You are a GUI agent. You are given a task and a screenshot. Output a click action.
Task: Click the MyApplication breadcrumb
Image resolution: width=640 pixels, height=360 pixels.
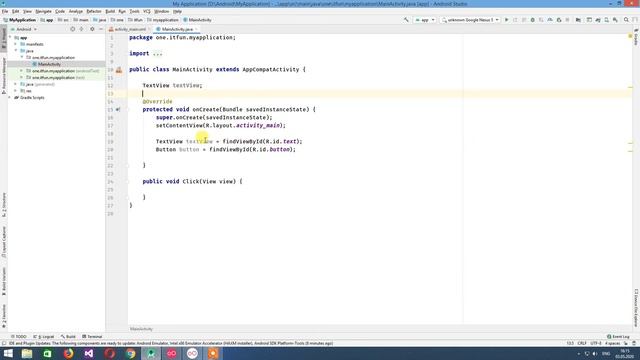[x=20, y=20]
